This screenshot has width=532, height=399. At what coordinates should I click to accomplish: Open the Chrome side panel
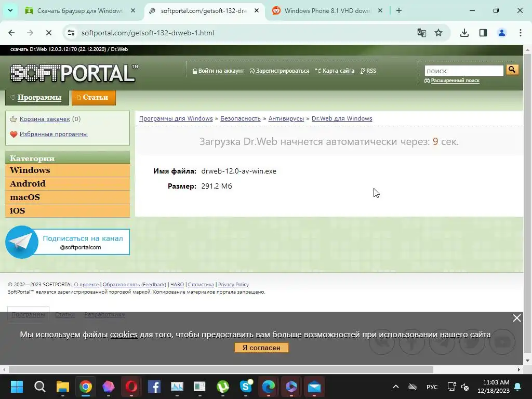[483, 33]
